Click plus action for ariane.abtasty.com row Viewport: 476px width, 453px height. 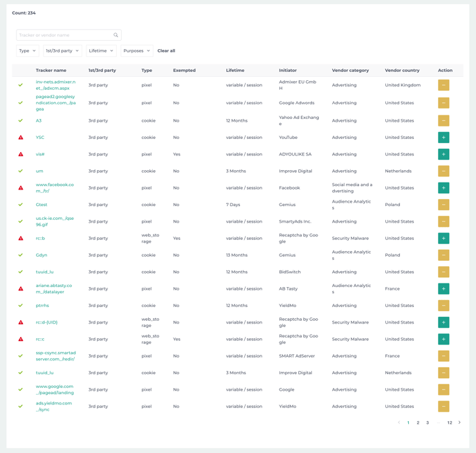pyautogui.click(x=443, y=289)
